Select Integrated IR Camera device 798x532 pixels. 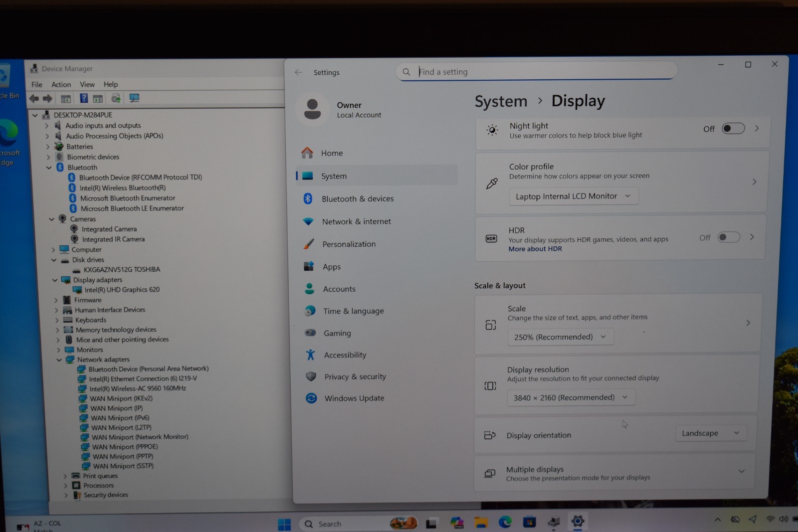tap(113, 239)
